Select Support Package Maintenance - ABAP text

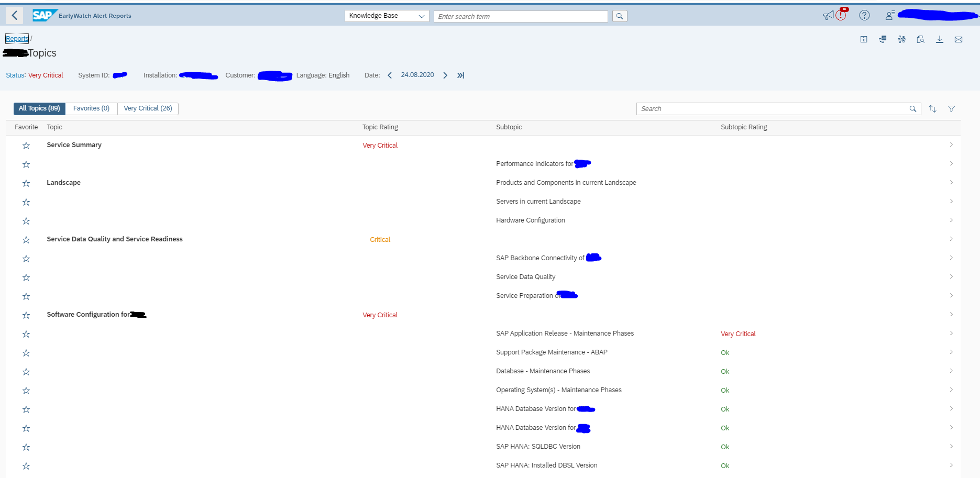552,352
